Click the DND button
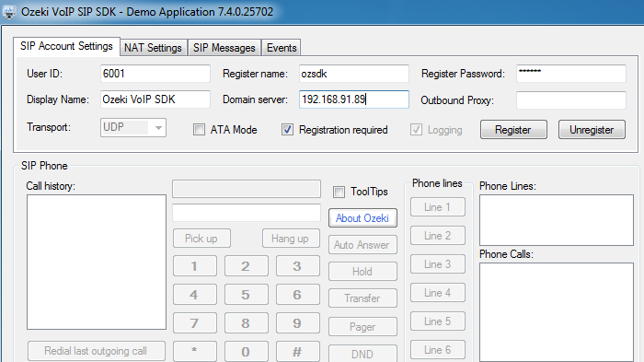 362,354
